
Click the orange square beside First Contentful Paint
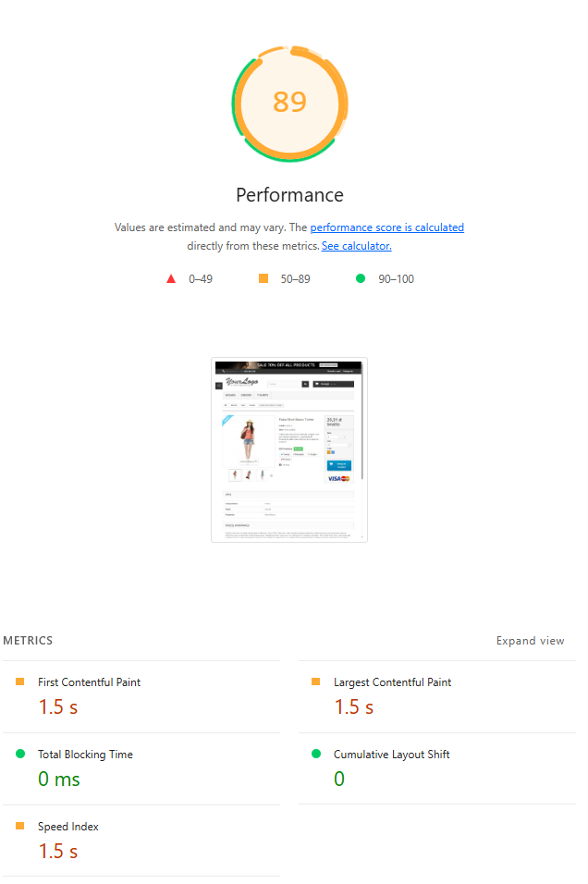coord(20,681)
